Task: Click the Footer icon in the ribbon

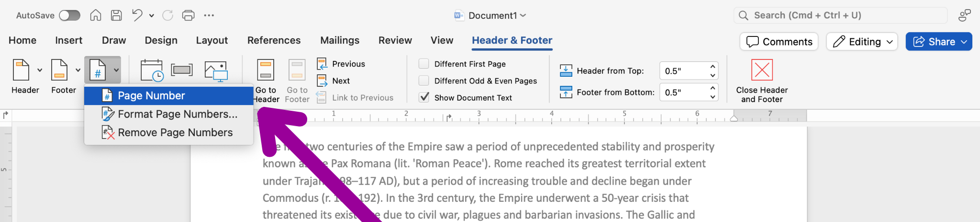Action: pos(60,70)
